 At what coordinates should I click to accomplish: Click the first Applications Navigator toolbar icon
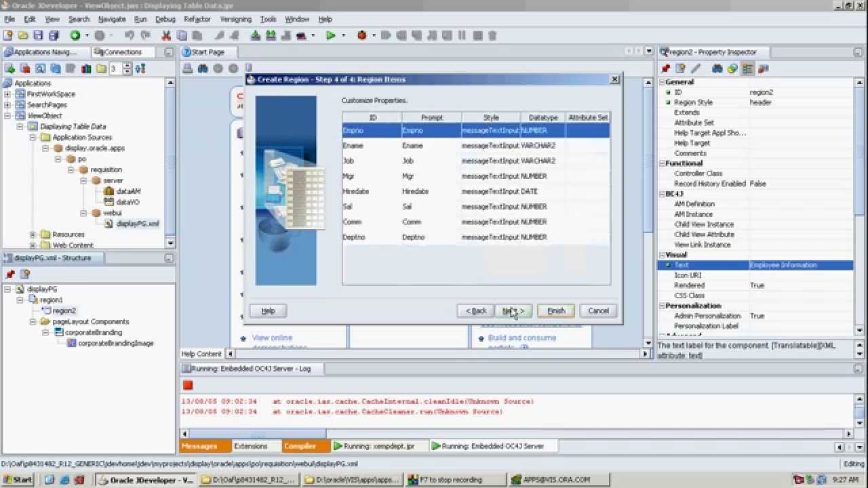tap(10, 68)
